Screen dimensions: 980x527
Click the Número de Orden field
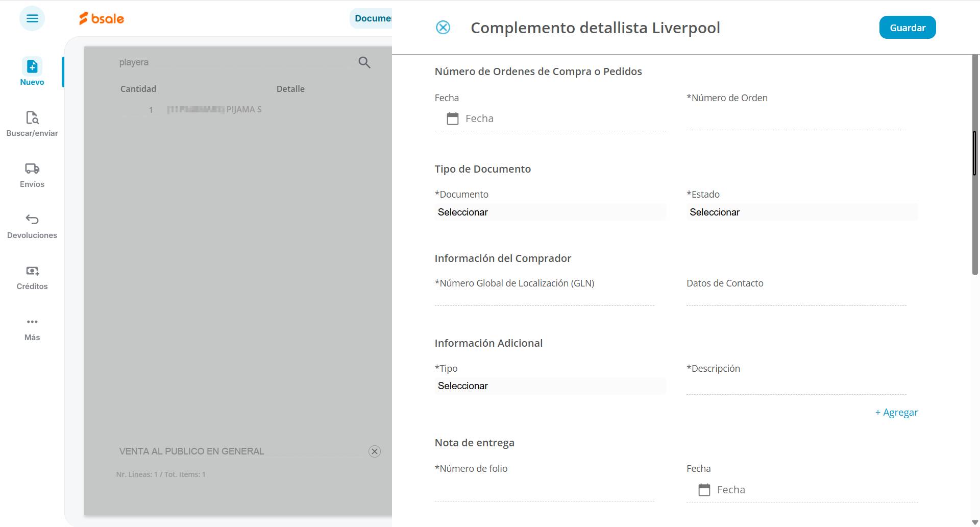(796, 119)
